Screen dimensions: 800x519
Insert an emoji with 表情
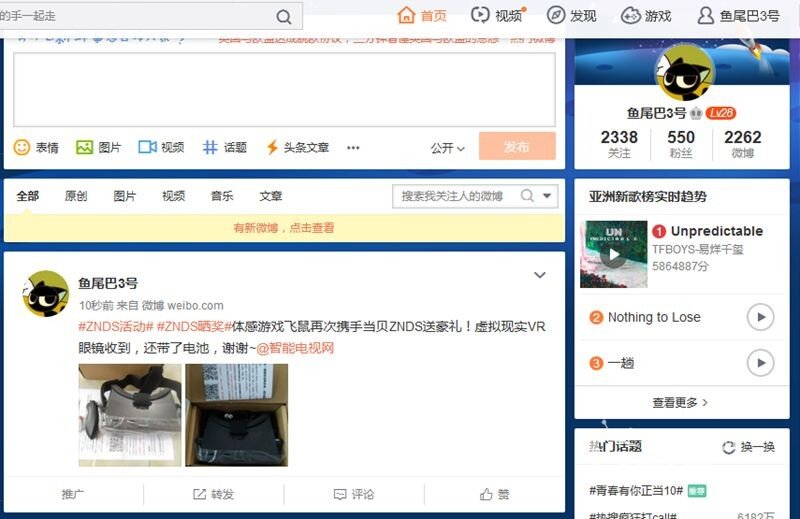36,147
